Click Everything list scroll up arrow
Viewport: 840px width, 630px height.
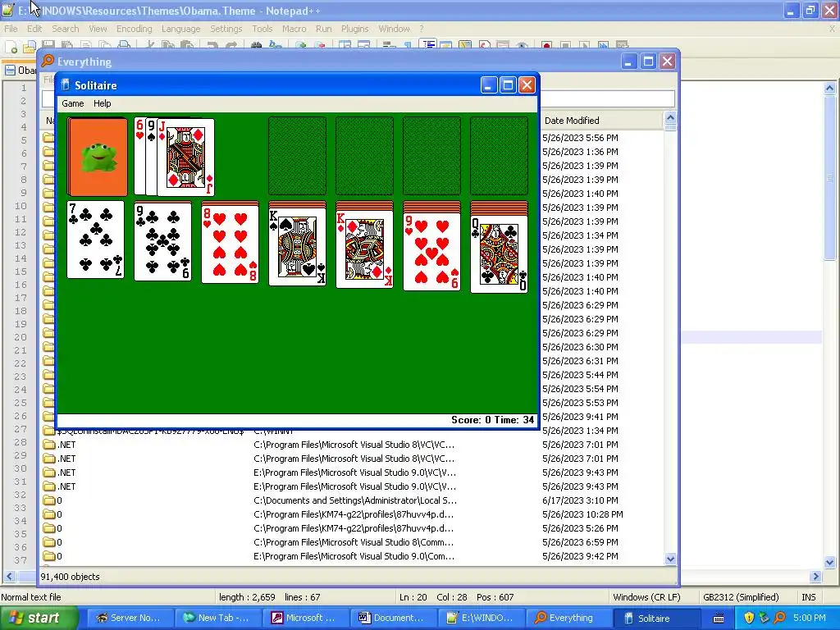click(670, 118)
